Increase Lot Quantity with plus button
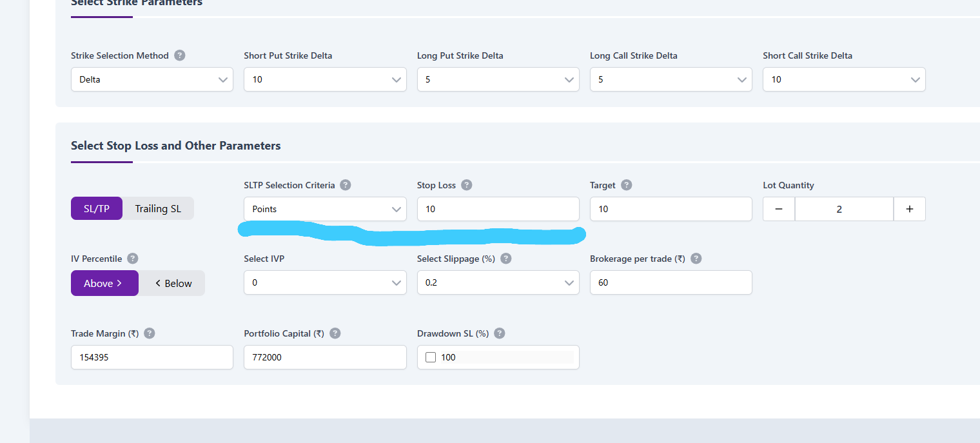 (909, 209)
